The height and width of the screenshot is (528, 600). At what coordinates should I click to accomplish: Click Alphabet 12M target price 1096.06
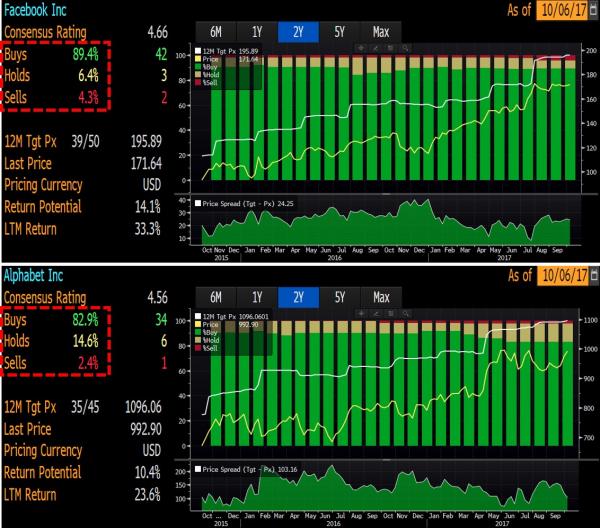[143, 407]
